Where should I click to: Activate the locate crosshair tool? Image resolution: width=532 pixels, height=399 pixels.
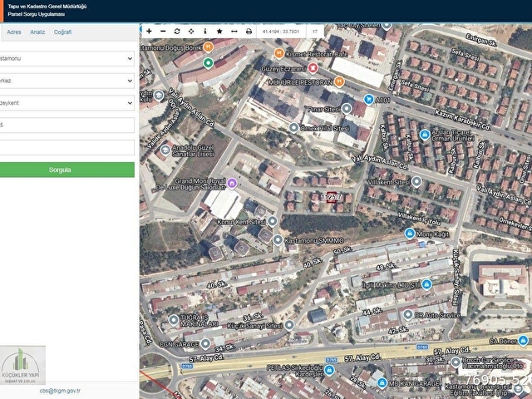tap(191, 32)
